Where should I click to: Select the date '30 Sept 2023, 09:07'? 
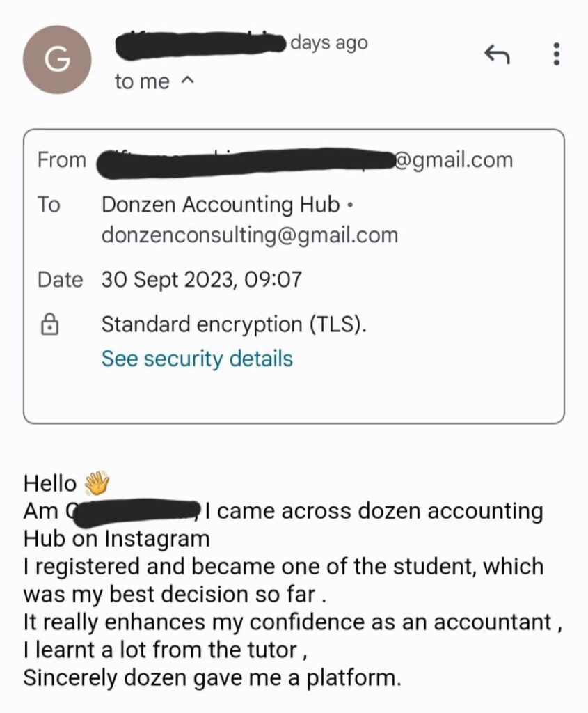click(202, 279)
